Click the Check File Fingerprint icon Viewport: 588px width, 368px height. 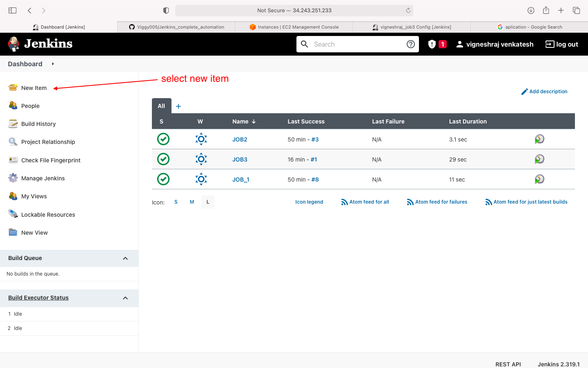tap(13, 160)
